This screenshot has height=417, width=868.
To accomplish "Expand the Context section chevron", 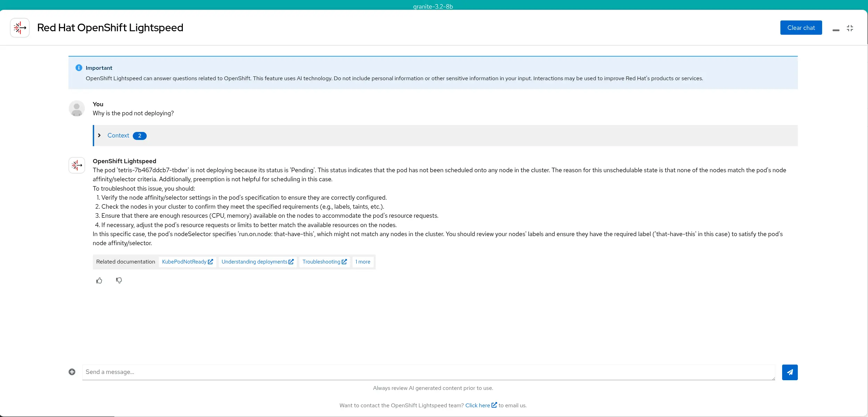I will 99,135.
